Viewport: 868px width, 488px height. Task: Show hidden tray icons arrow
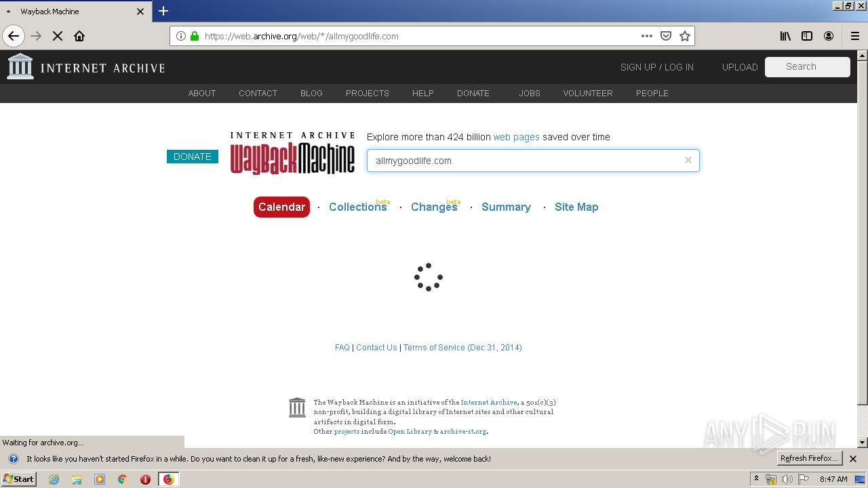[756, 479]
